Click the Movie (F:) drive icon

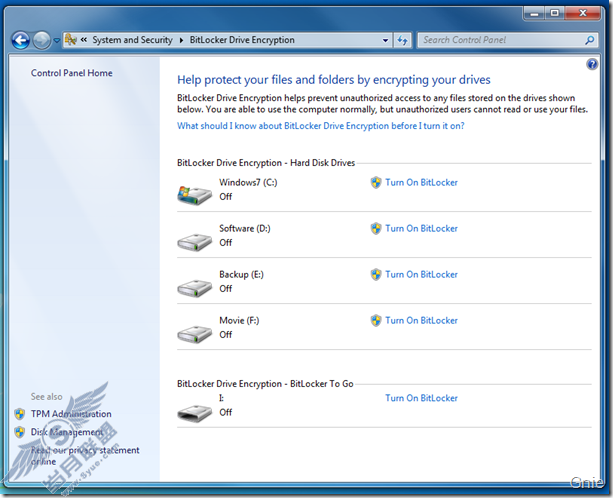194,335
